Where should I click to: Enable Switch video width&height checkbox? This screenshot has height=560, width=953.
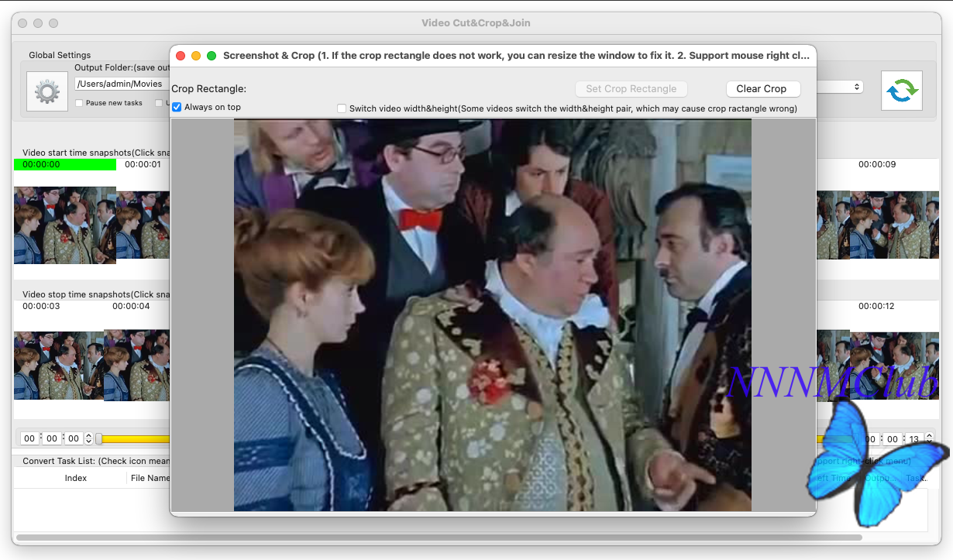pos(342,108)
